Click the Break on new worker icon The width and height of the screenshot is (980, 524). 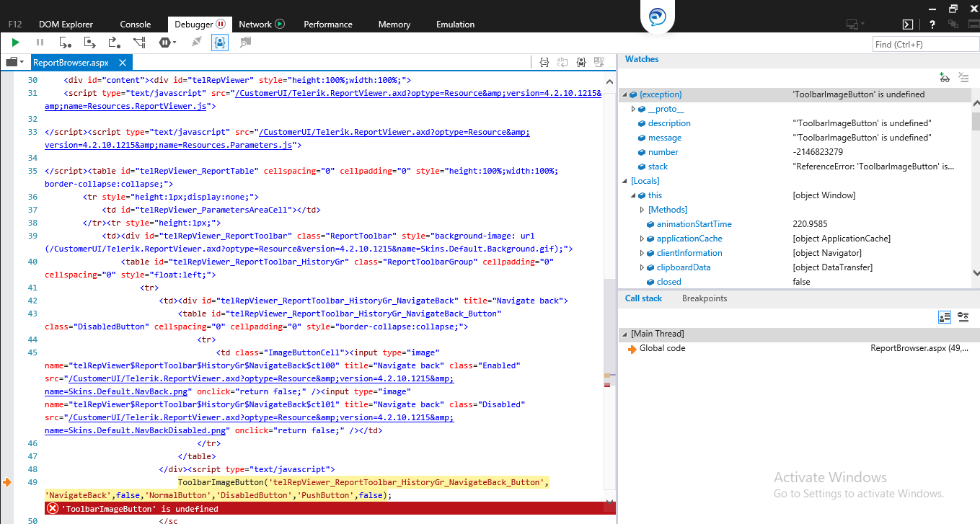[139, 43]
